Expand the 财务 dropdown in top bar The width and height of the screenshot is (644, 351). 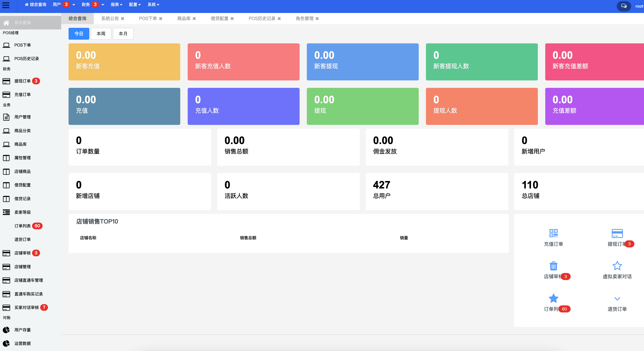(x=93, y=4)
